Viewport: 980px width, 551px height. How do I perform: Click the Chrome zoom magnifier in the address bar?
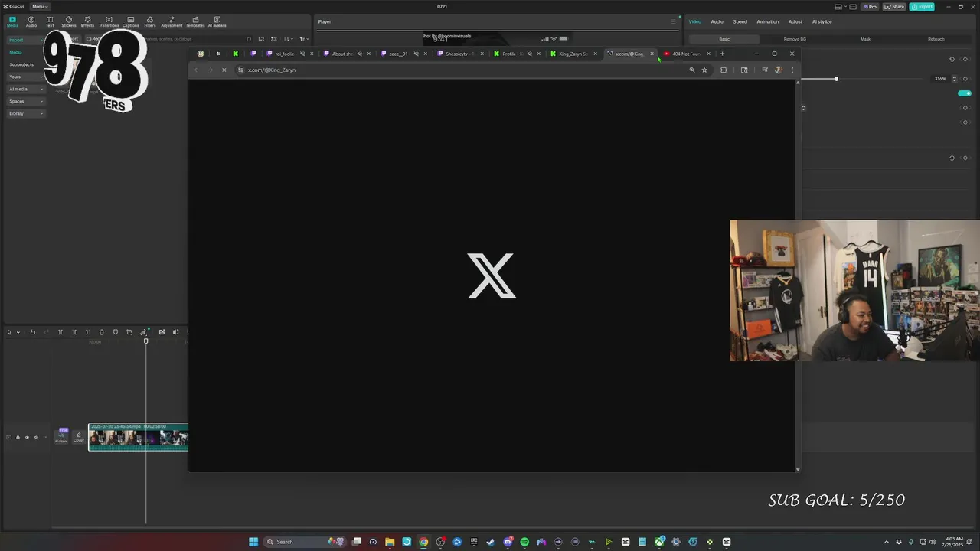(x=691, y=70)
